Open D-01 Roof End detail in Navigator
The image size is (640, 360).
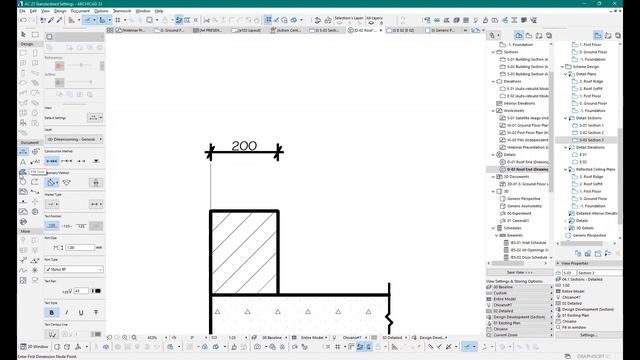(524, 162)
